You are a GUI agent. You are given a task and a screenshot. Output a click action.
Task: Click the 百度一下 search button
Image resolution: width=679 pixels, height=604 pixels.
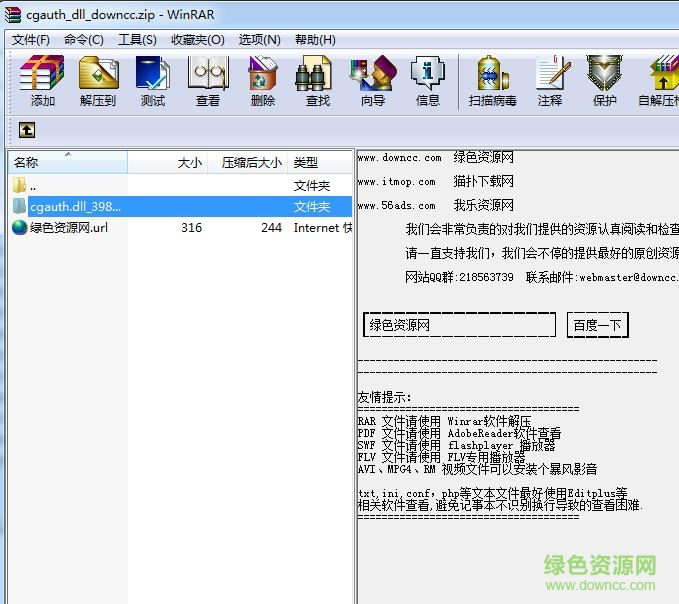[x=598, y=325]
